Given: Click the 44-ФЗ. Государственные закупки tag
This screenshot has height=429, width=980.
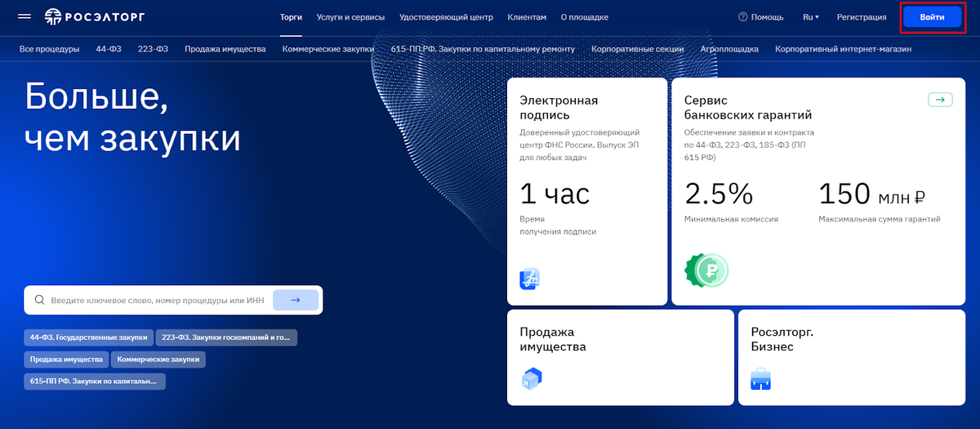Looking at the screenshot, I should (x=88, y=337).
